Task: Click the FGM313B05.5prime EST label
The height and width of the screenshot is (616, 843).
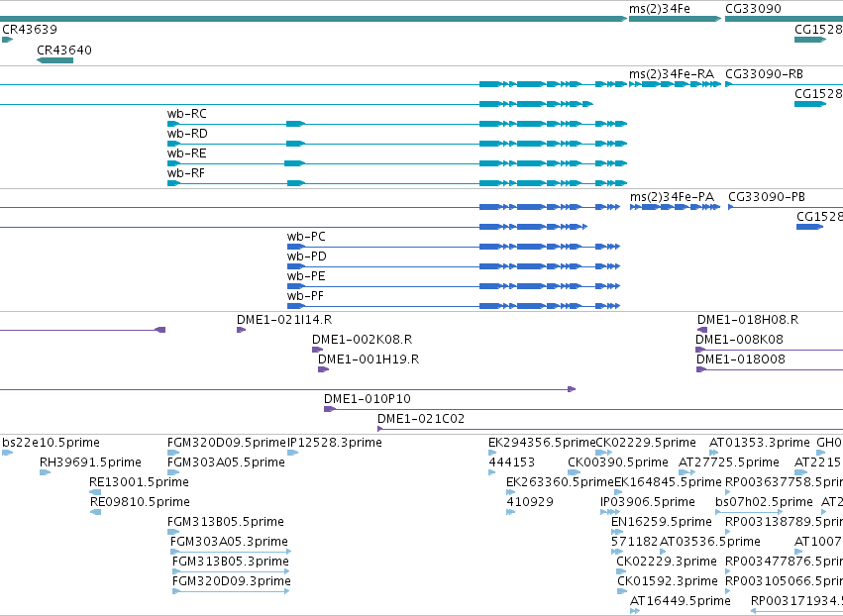Action: (x=226, y=523)
